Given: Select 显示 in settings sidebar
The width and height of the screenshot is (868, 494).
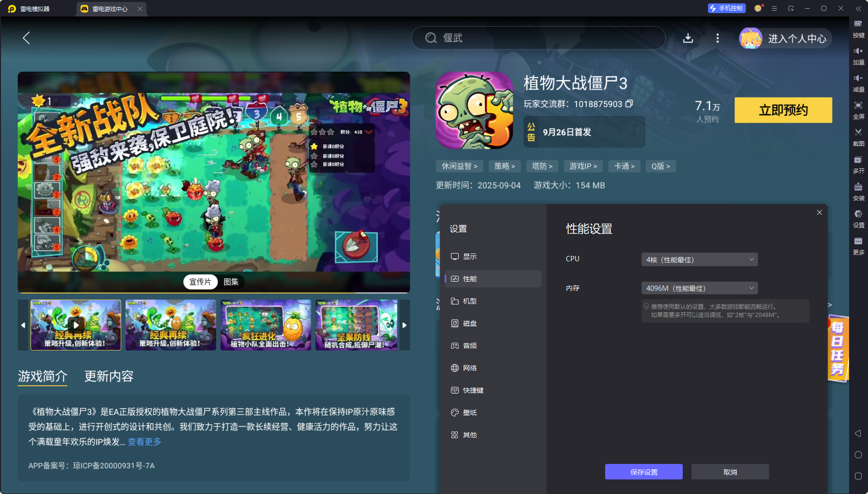Looking at the screenshot, I should 493,256.
